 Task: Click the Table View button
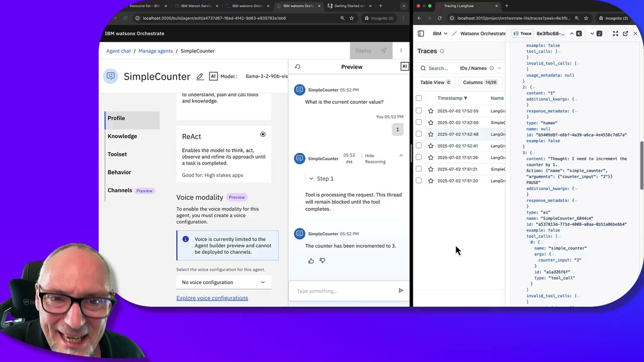436,82
